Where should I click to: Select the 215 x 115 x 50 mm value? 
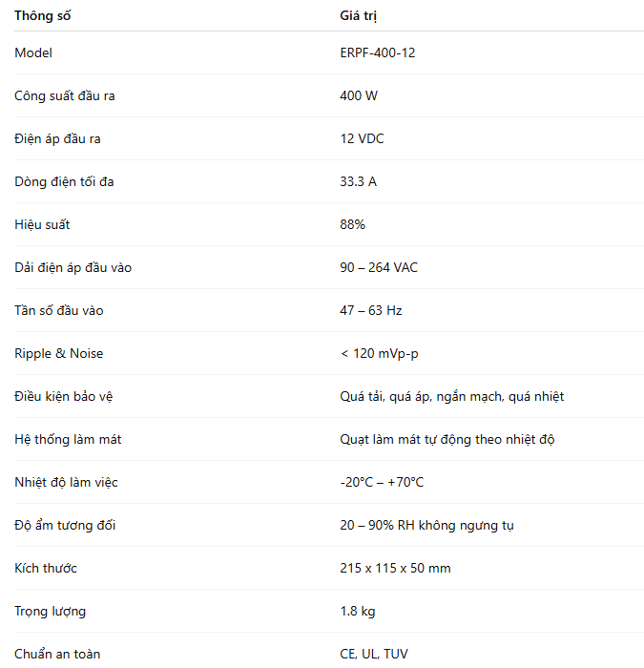tap(395, 568)
